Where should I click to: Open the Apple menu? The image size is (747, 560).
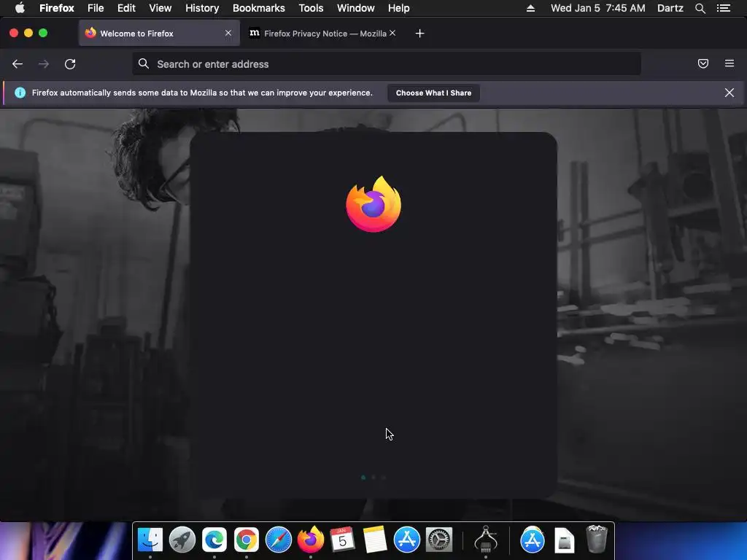tap(20, 8)
